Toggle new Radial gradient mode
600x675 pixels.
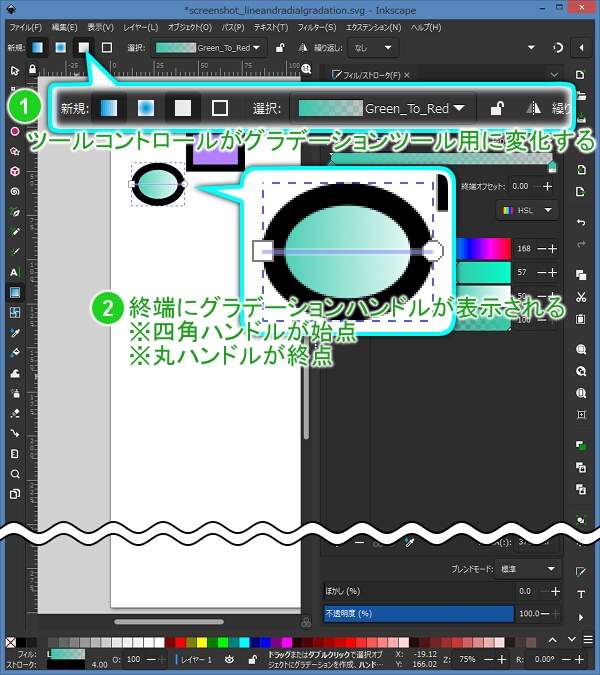[x=60, y=47]
